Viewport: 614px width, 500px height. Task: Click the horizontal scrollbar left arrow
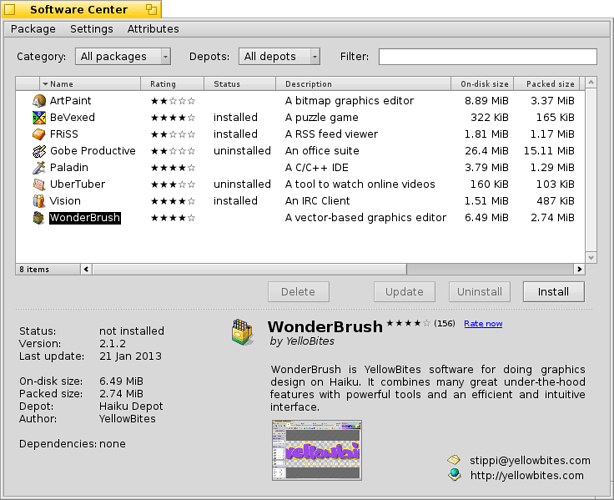pyautogui.click(x=86, y=269)
